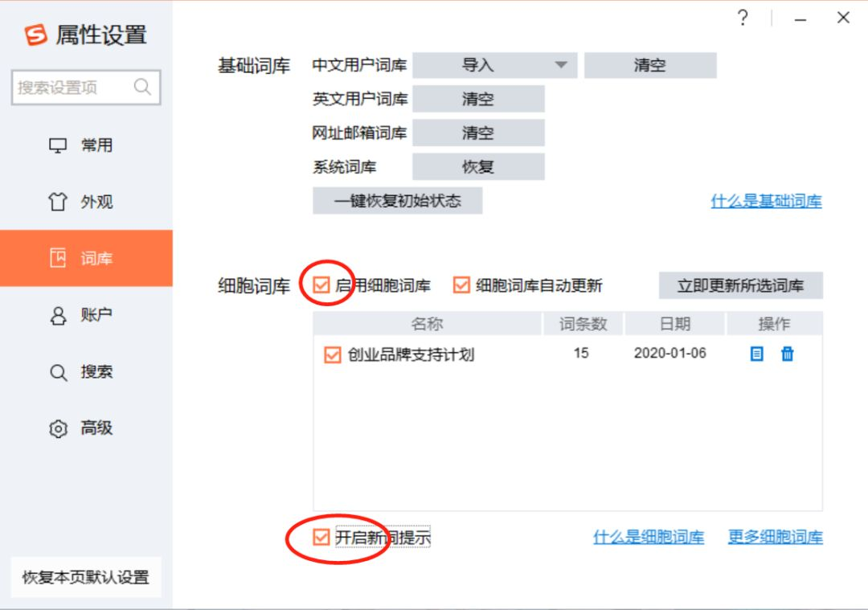
Task: Uncheck the 创业品牌支持计划 row checkbox
Action: click(332, 354)
